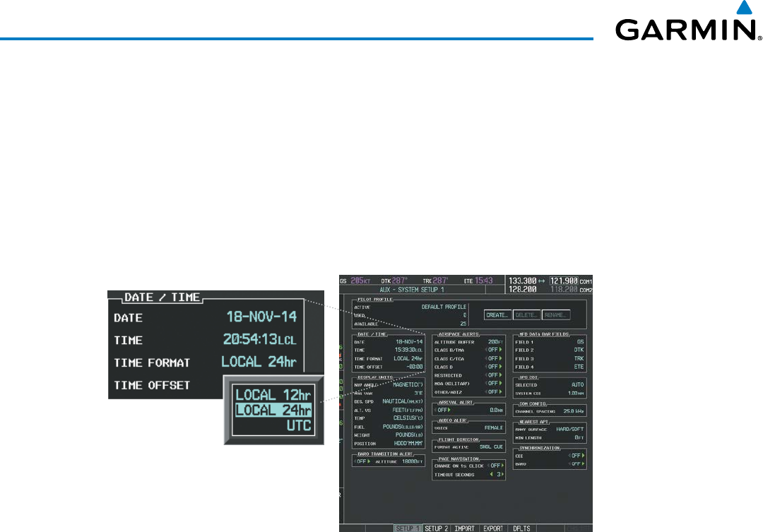Select the SETUP 2 softkey
The image size is (763, 532).
point(436,528)
